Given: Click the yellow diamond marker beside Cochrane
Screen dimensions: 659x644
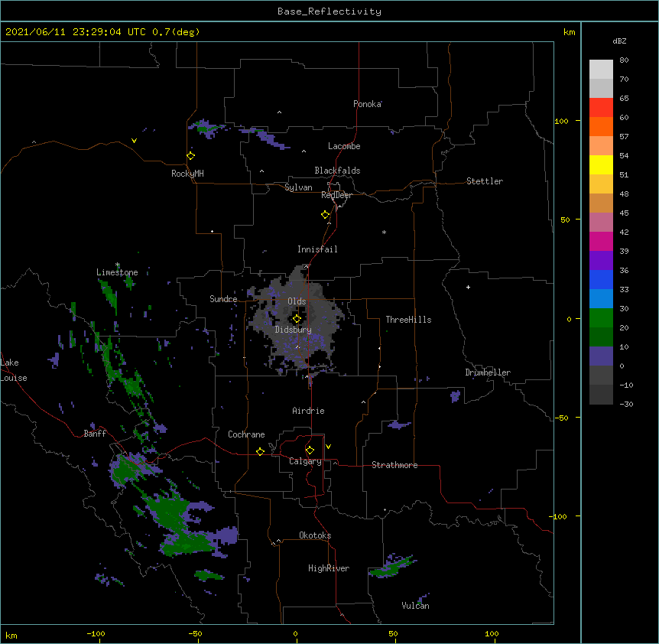Looking at the screenshot, I should click(x=260, y=451).
